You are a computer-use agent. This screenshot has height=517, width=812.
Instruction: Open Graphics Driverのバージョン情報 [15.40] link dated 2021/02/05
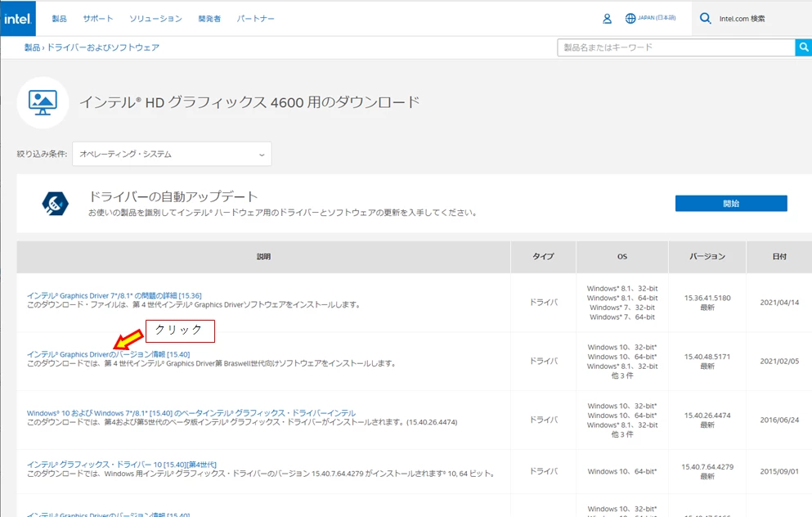(108, 354)
